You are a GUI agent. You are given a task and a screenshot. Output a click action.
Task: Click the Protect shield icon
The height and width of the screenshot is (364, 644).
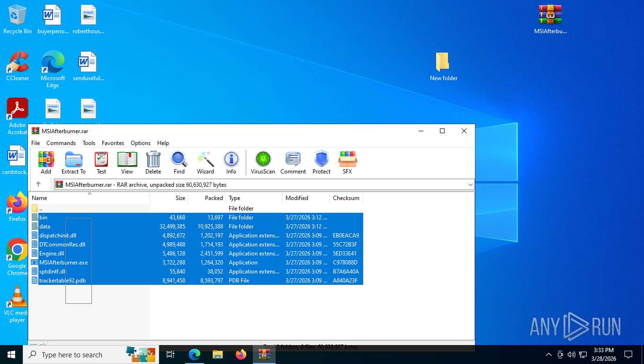pos(322,163)
